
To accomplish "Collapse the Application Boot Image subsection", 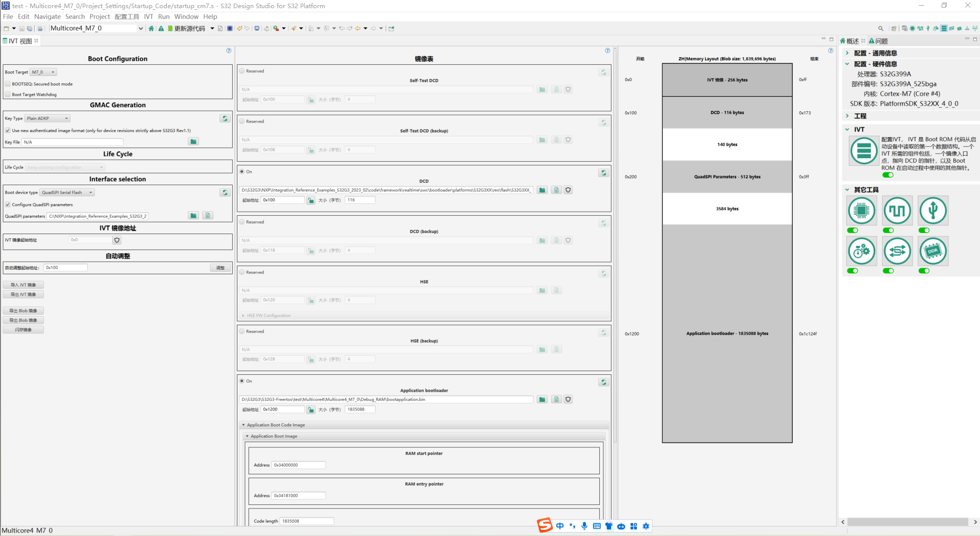I will point(247,436).
